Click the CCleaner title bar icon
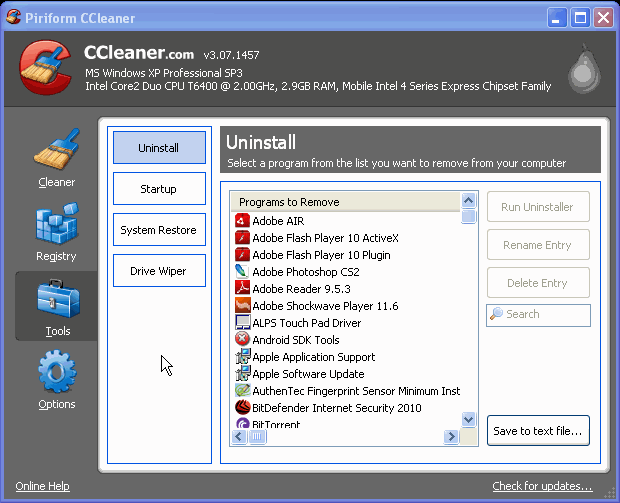 (x=13, y=17)
